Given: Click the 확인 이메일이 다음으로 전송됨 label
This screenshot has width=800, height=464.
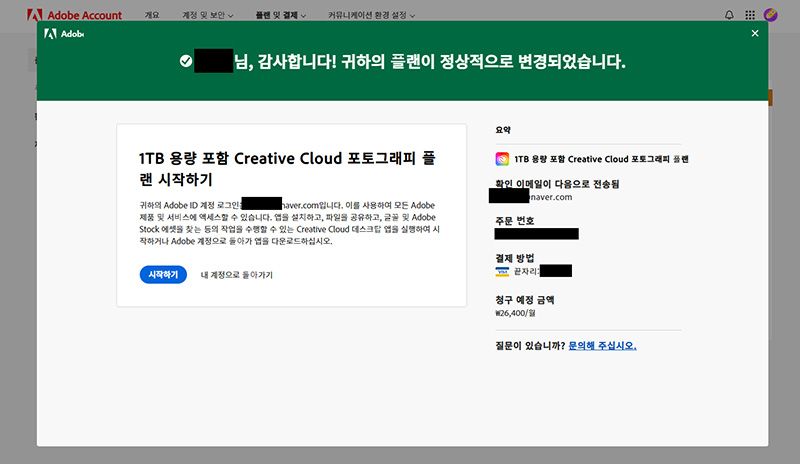Looking at the screenshot, I should coord(557,184).
